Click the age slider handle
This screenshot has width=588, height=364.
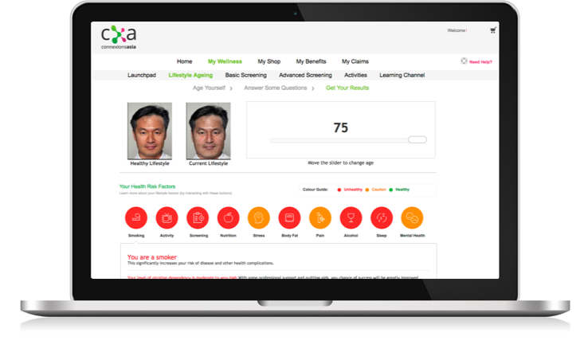point(417,139)
